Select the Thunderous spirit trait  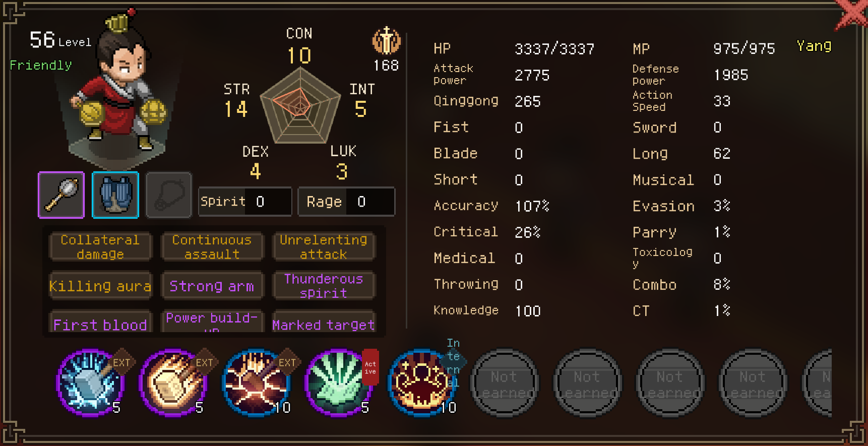point(324,286)
